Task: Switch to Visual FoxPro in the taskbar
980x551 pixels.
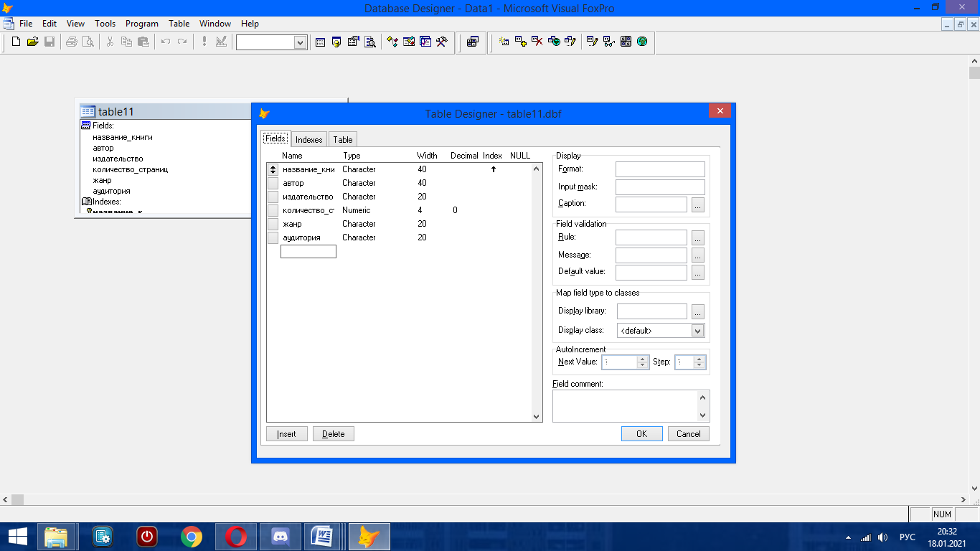Action: [369, 536]
